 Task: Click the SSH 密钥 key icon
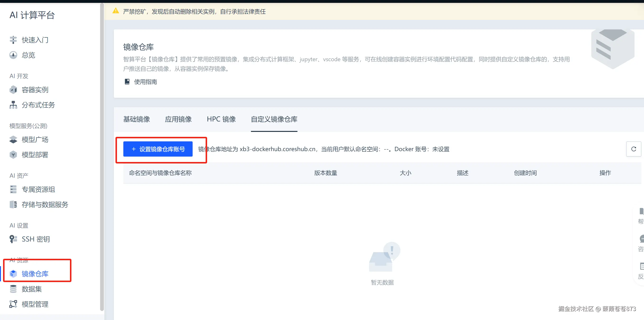pyautogui.click(x=13, y=239)
